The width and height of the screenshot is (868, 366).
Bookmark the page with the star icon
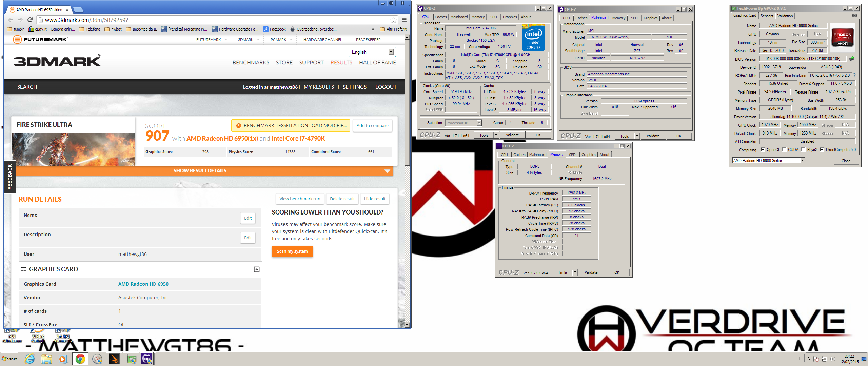coord(393,20)
